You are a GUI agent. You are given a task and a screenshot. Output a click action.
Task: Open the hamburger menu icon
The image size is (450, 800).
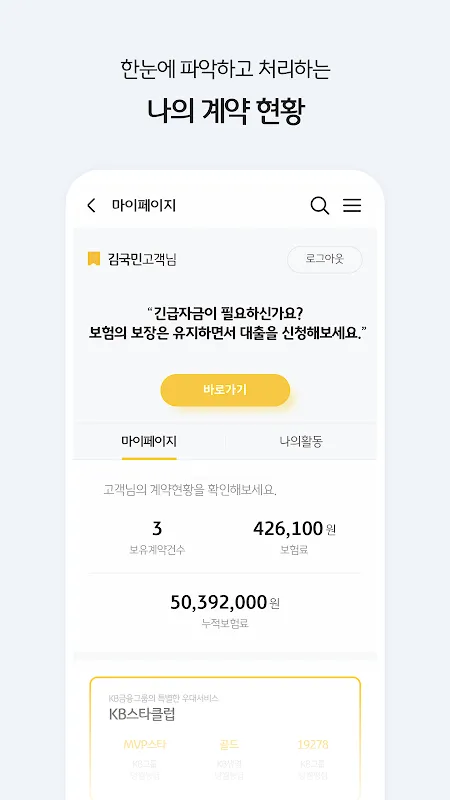[x=352, y=206]
